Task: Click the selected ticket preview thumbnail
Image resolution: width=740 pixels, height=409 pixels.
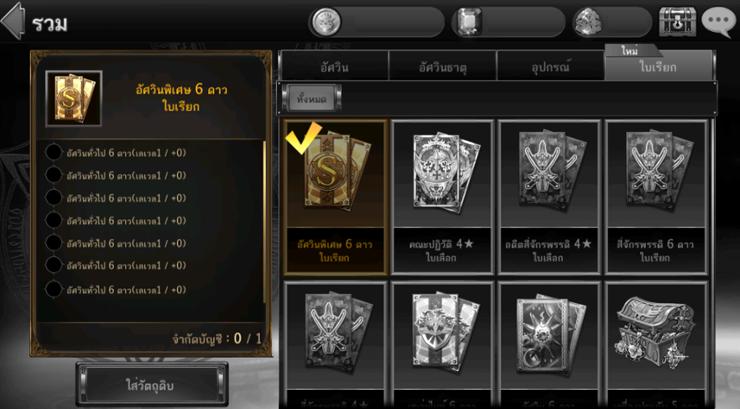Action: click(74, 98)
